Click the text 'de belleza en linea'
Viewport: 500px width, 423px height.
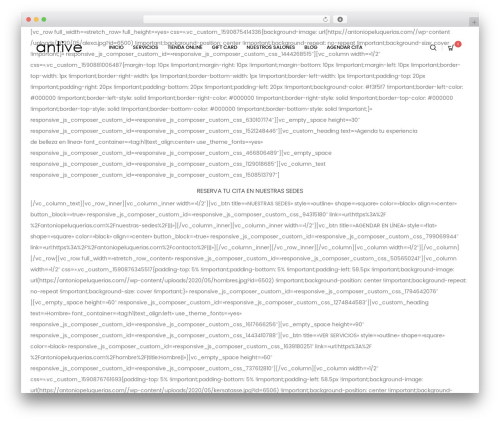(x=55, y=142)
